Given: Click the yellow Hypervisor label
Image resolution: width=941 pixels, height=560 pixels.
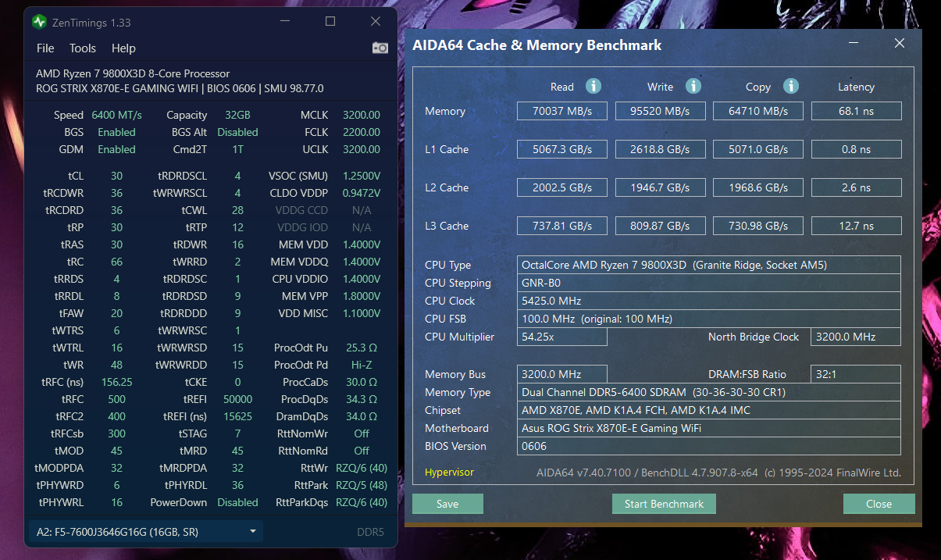Looking at the screenshot, I should 449,473.
